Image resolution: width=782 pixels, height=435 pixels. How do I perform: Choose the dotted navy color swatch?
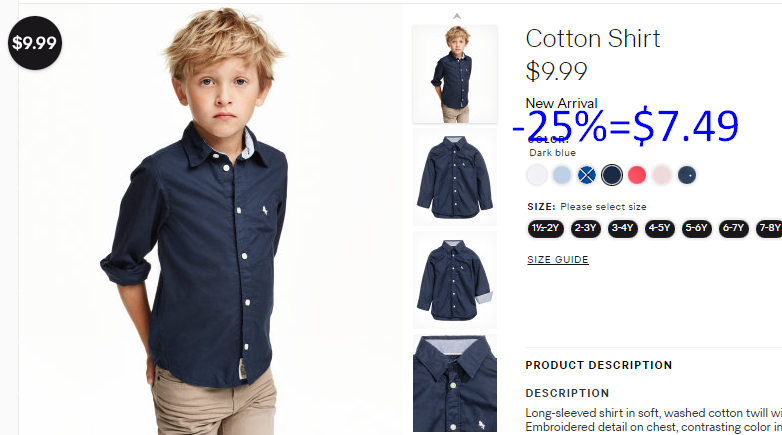687,175
